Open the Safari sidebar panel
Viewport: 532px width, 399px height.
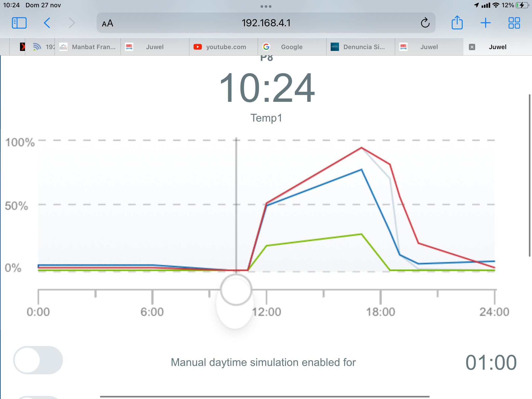point(19,23)
